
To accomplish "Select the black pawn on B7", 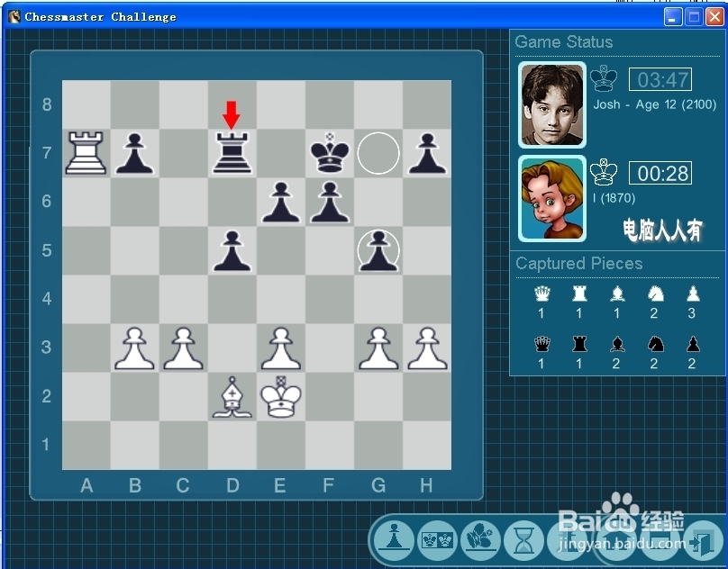I will coord(134,153).
